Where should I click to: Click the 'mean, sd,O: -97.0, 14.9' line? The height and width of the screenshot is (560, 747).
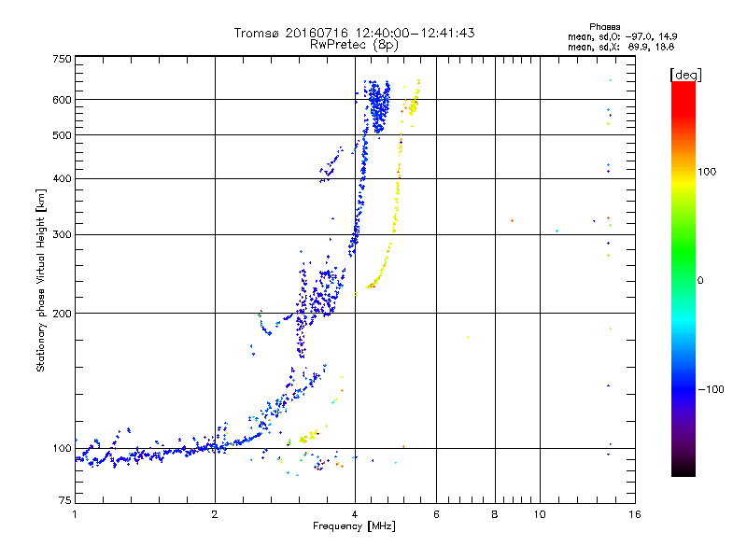click(622, 36)
